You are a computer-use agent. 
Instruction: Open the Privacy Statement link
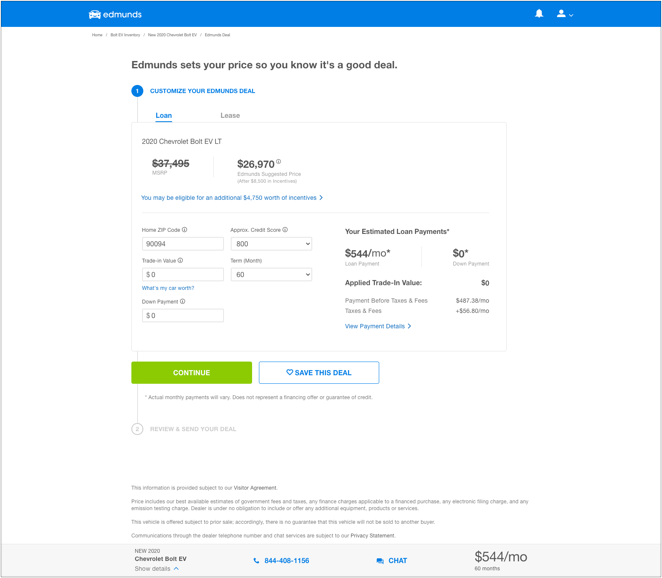(x=372, y=535)
